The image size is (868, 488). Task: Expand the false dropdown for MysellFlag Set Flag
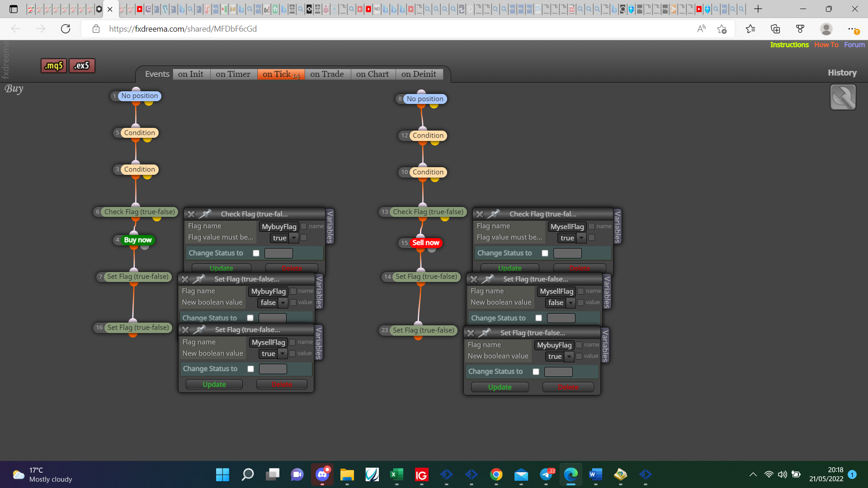tap(561, 302)
